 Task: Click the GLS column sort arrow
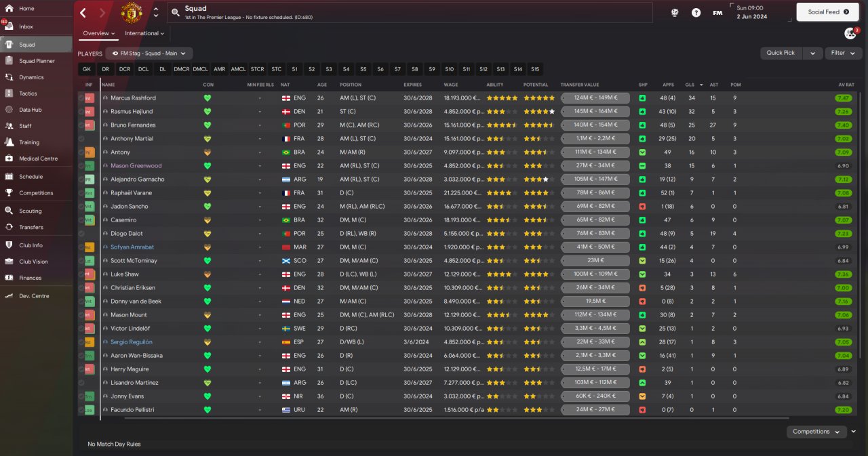pyautogui.click(x=701, y=85)
